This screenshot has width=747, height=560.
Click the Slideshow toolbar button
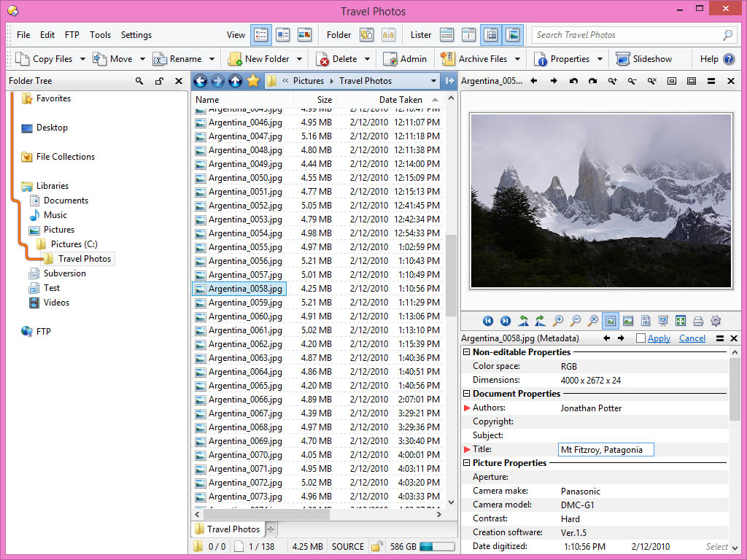(633, 59)
